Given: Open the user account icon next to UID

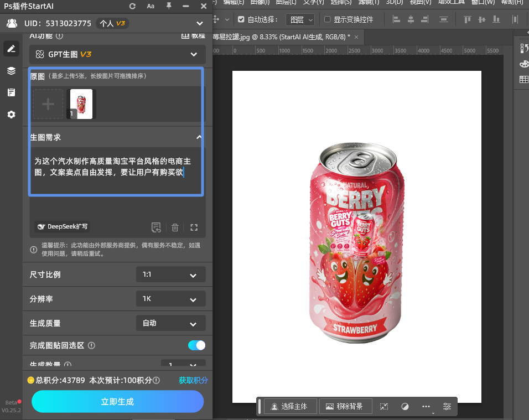Looking at the screenshot, I should (x=12, y=23).
